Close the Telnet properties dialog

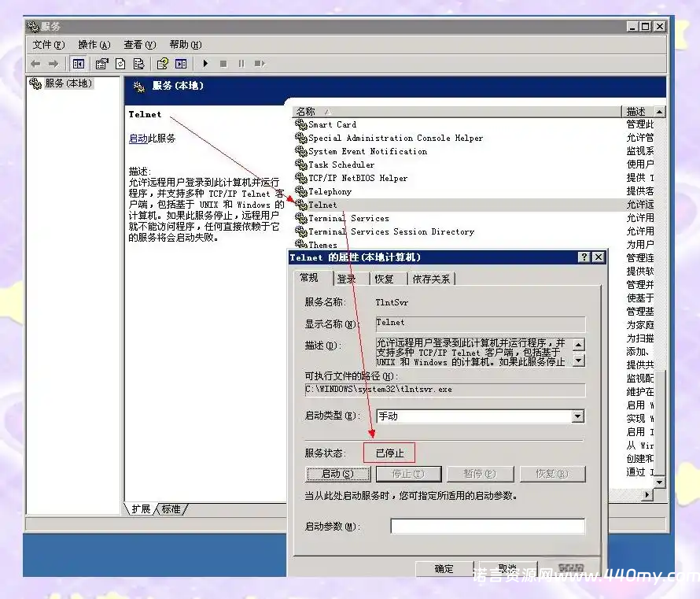599,257
